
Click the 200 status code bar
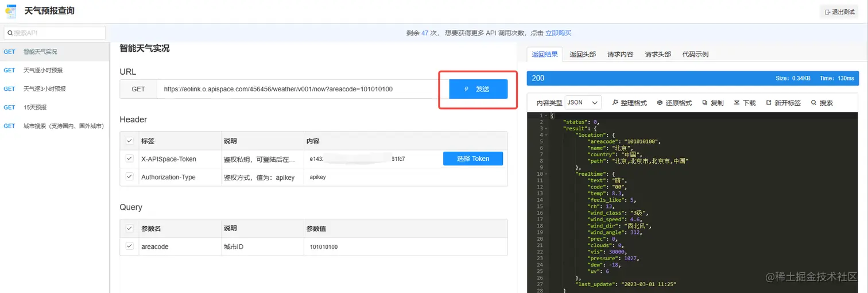coord(692,78)
